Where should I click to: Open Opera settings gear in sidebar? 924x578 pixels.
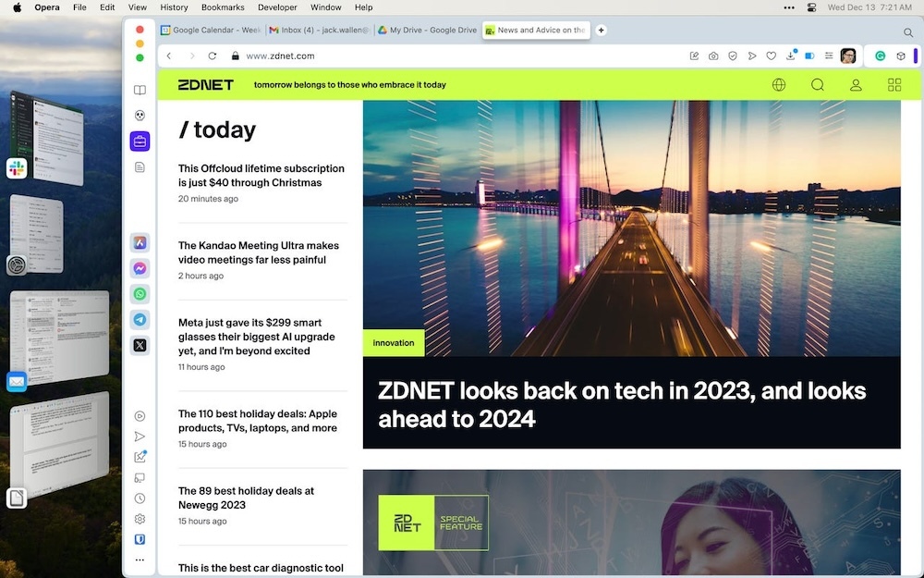[140, 519]
